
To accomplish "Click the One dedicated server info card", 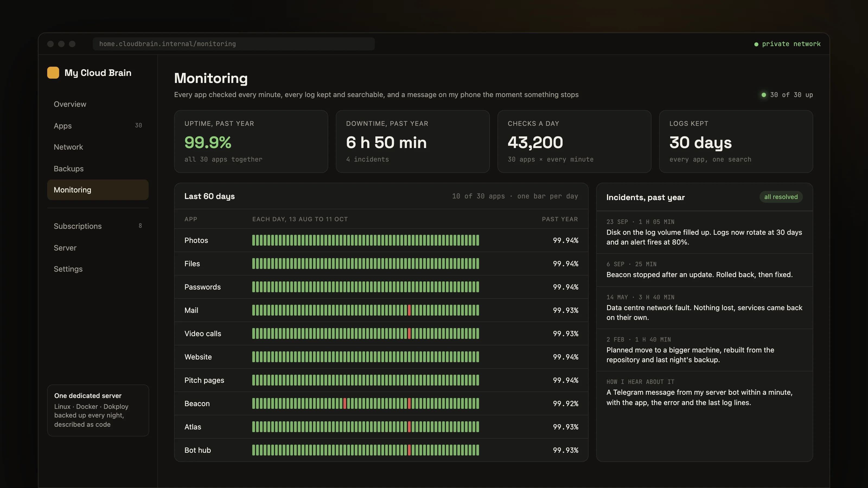I will point(98,410).
